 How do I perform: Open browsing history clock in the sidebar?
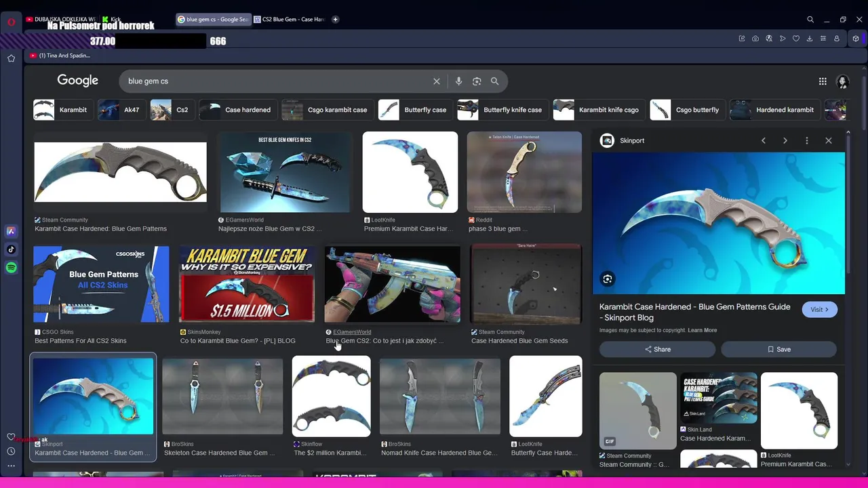[11, 451]
